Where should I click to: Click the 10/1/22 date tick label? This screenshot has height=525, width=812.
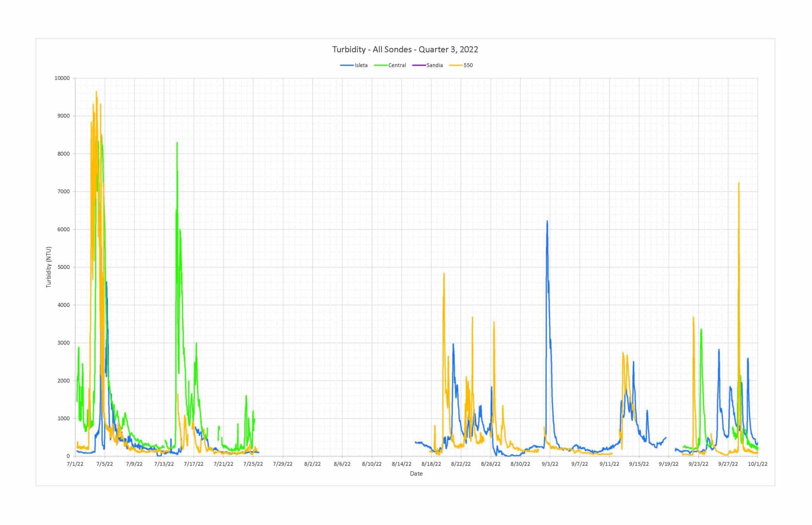pos(758,464)
